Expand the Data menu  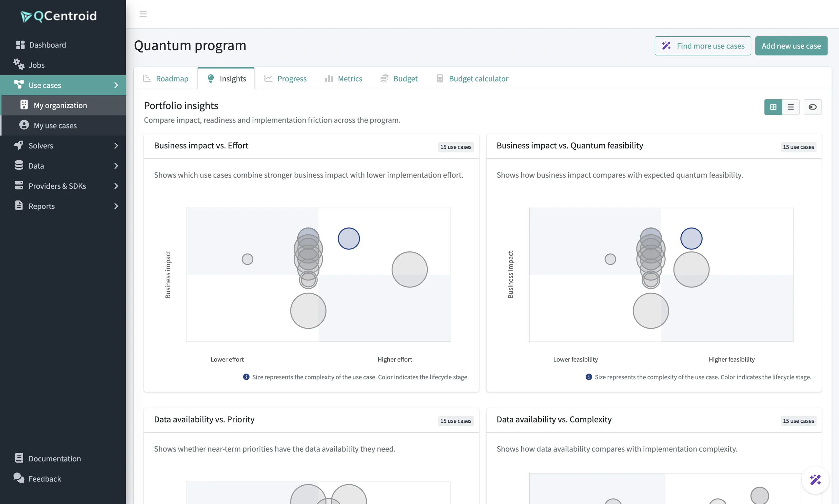(63, 166)
